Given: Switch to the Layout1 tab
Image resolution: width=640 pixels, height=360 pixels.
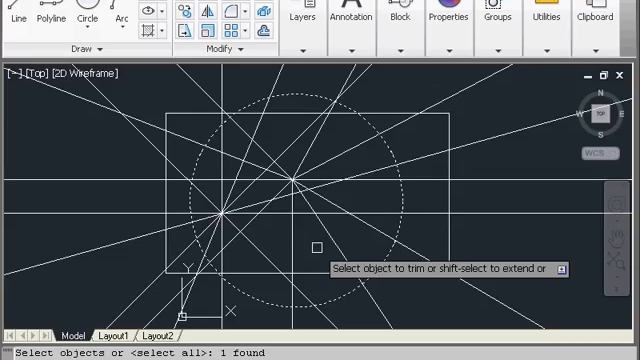Looking at the screenshot, I should [113, 336].
